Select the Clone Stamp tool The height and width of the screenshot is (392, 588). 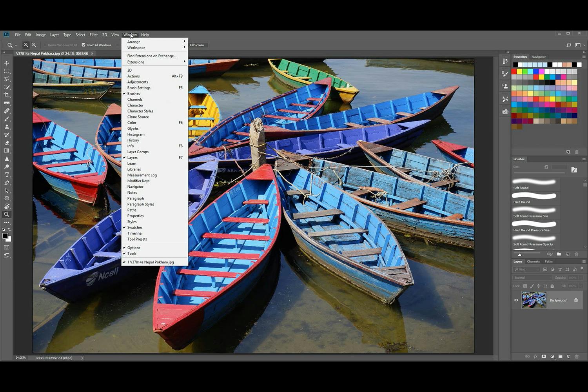tap(7, 127)
